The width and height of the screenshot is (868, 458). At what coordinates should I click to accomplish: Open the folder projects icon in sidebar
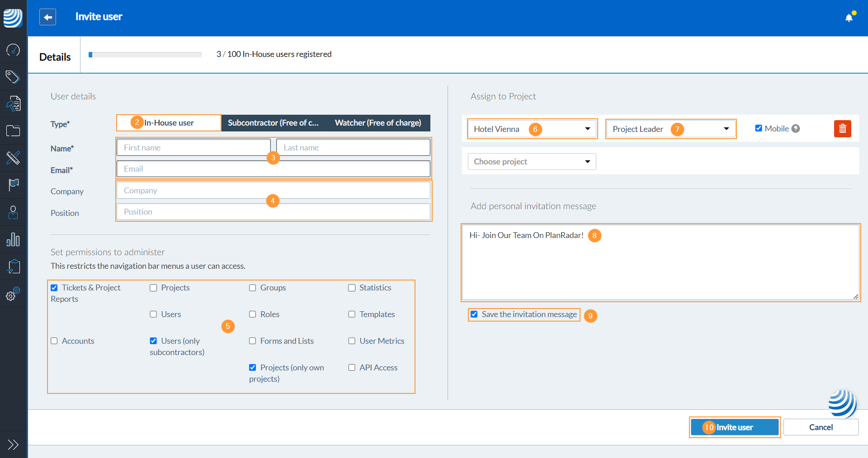[x=13, y=131]
